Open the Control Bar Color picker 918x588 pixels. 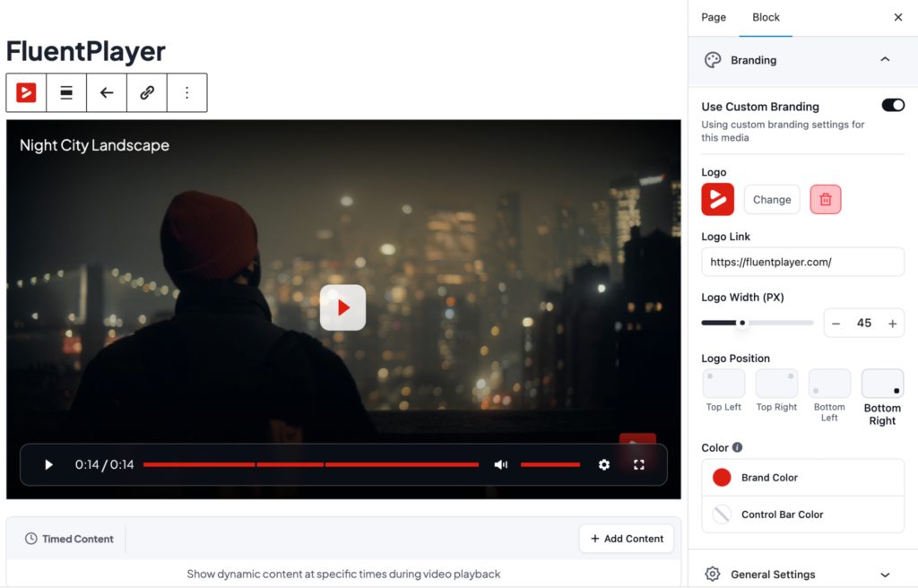[802, 514]
